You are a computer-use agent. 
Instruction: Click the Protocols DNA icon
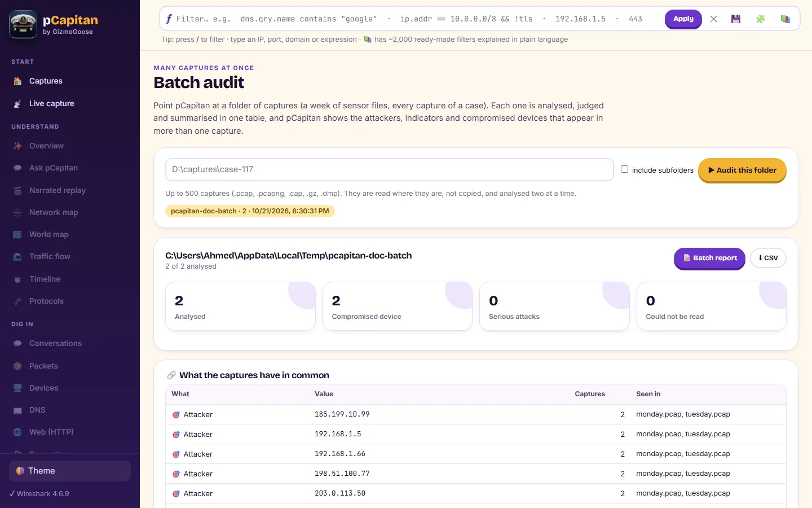coord(17,301)
